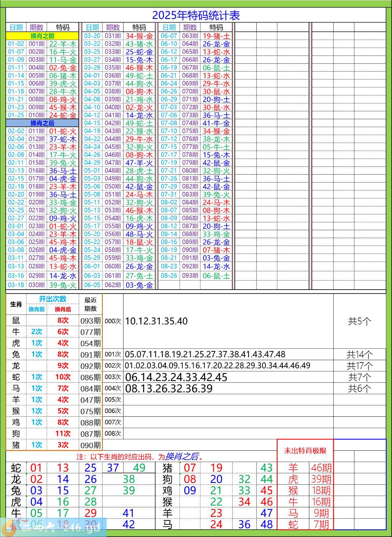Select the "06-鼠-土" result of 08-26
Image resolution: width=392 pixels, height=537 pixels.
pyautogui.click(x=216, y=276)
